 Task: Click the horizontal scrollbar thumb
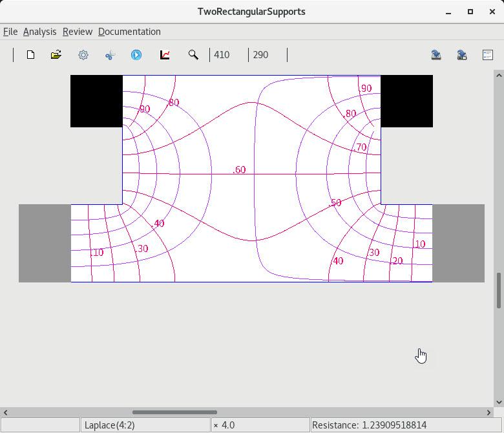coord(174,412)
